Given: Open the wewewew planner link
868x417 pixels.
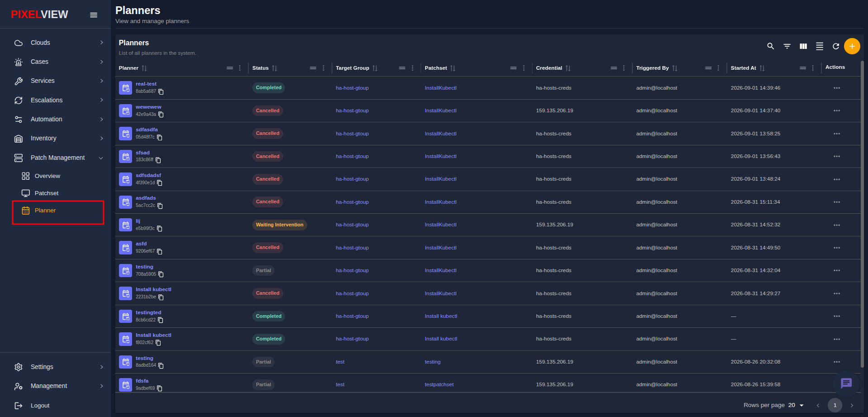Looking at the screenshot, I should (x=148, y=107).
